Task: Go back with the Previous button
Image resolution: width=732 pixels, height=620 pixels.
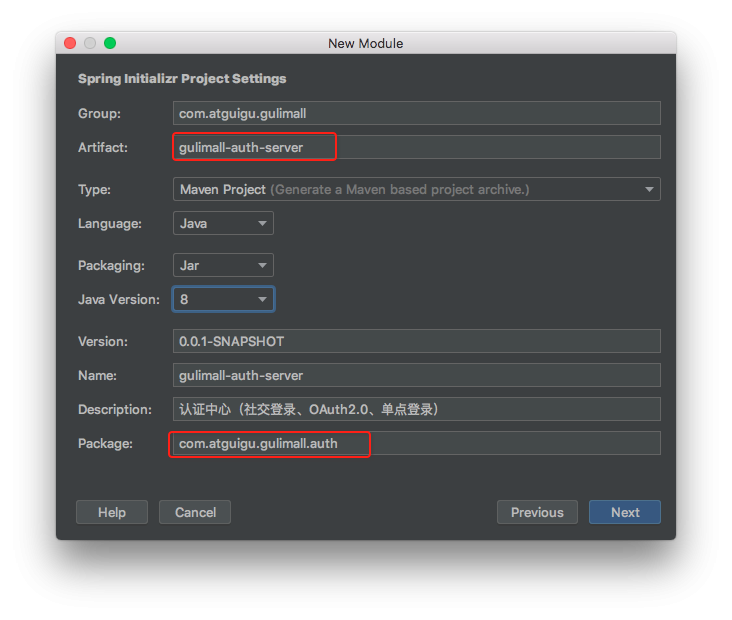Action: (x=537, y=512)
